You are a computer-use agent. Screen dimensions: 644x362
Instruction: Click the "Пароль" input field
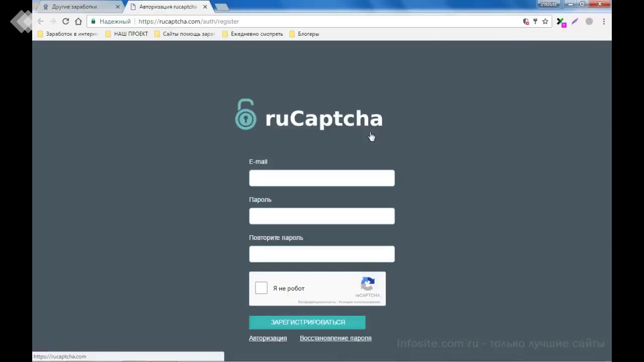click(x=322, y=216)
